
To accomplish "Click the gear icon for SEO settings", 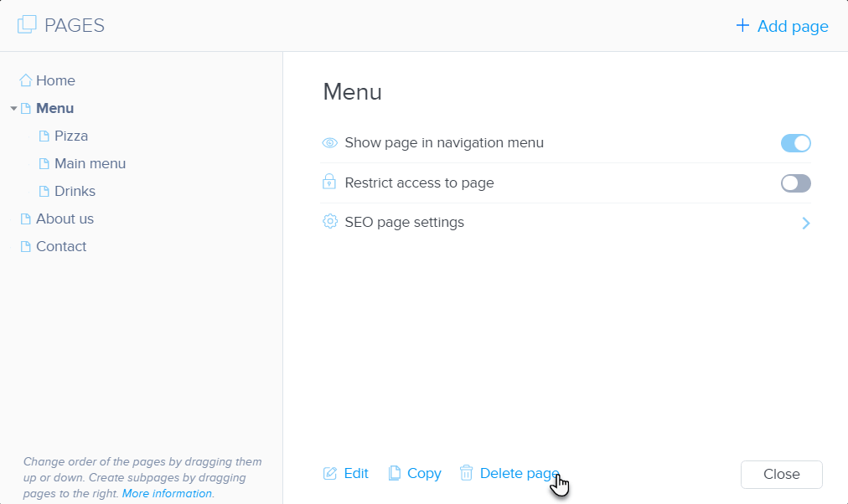I will click(330, 223).
